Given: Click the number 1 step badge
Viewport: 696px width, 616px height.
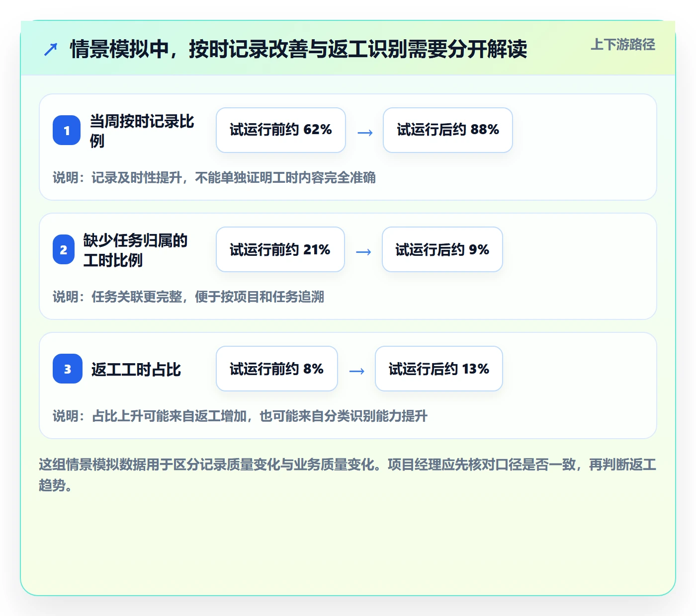Looking at the screenshot, I should 67,130.
